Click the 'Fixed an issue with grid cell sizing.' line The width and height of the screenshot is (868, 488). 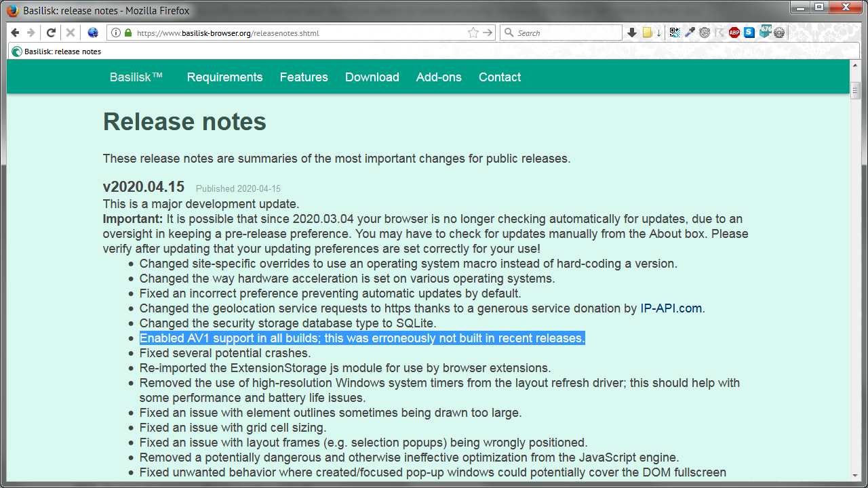tap(233, 428)
